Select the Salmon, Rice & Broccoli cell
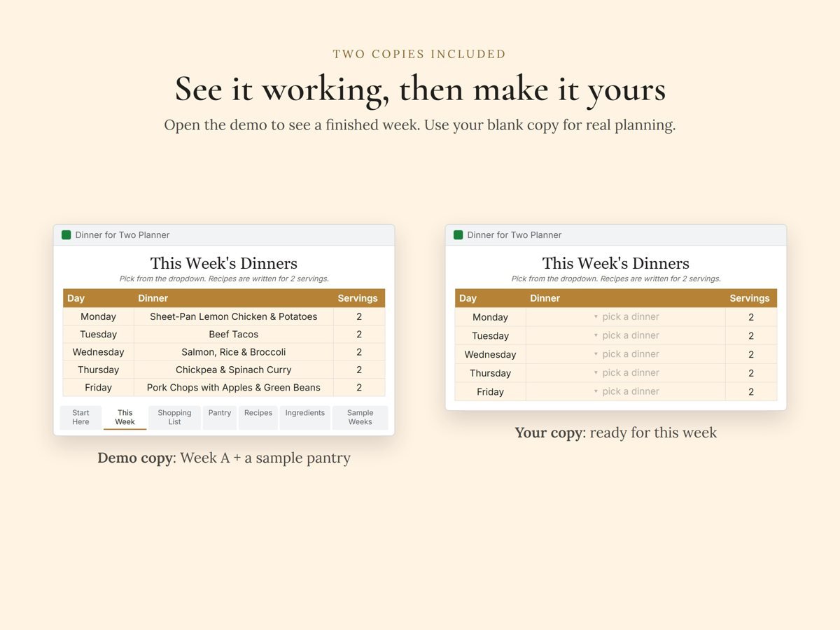Image resolution: width=840 pixels, height=630 pixels. [234, 352]
